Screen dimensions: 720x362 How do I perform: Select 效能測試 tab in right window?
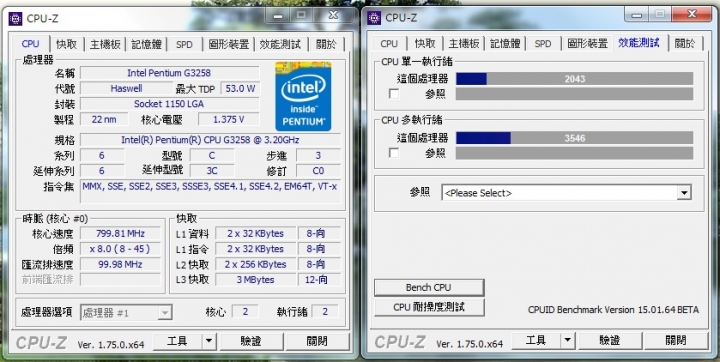tap(639, 43)
